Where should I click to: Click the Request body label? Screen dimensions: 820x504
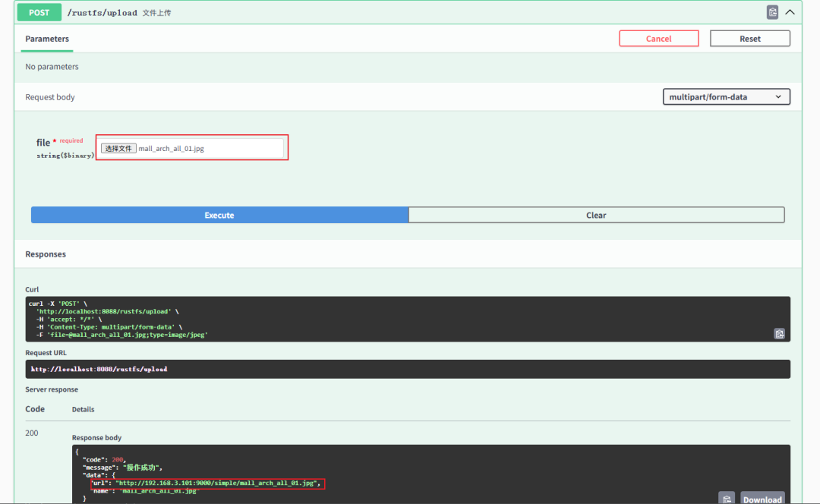50,96
